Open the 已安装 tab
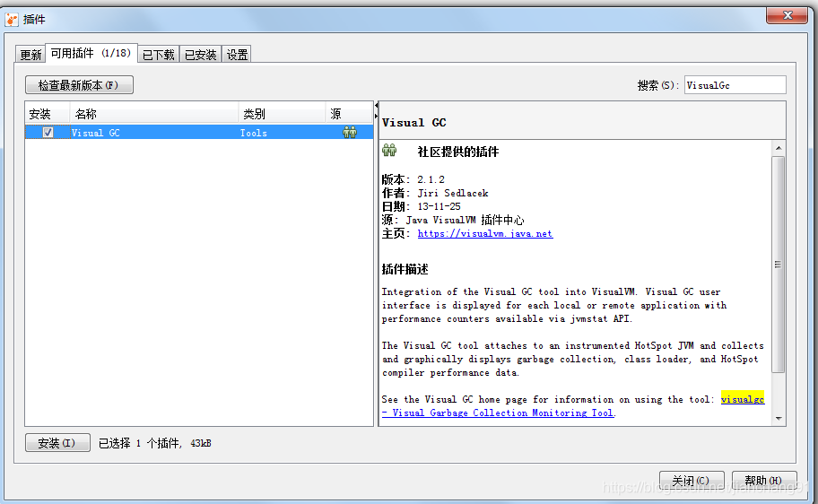The width and height of the screenshot is (818, 504). [200, 55]
